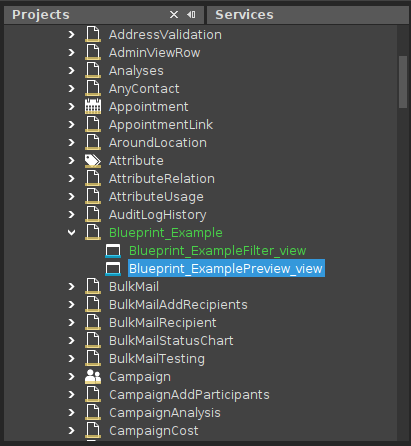Minimize the Projects panel with its header icon

[x=191, y=15]
